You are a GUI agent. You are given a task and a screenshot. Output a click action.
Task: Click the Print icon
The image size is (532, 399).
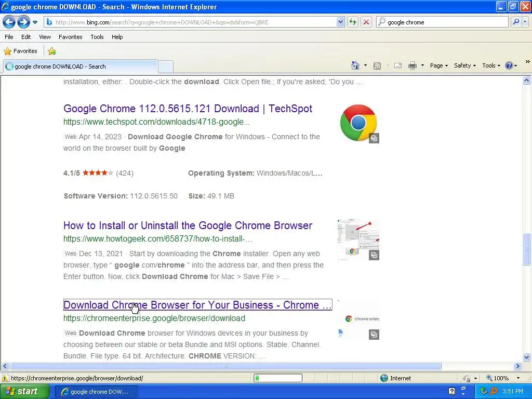412,65
